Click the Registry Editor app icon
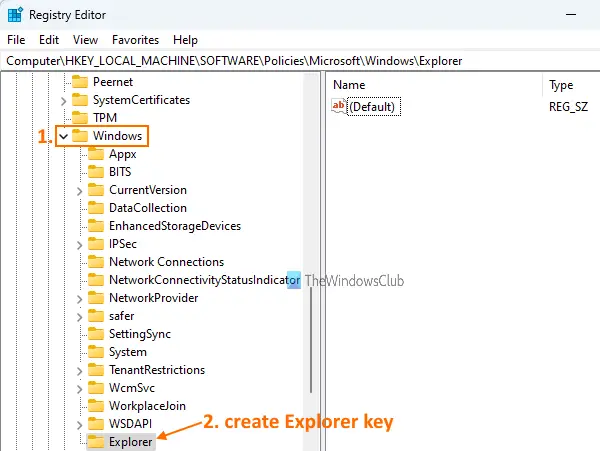This screenshot has width=600, height=451. click(x=15, y=15)
